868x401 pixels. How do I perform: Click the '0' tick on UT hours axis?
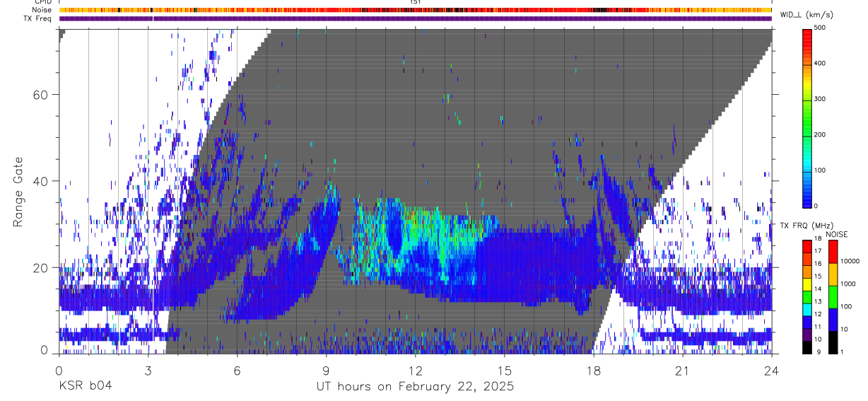[x=59, y=370]
